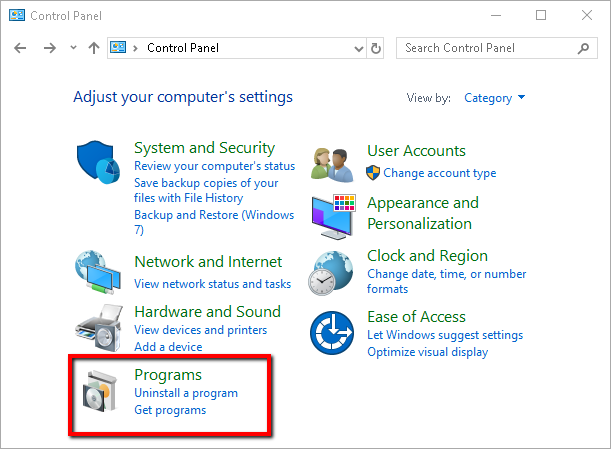The width and height of the screenshot is (611, 449).
Task: Go up one level with up arrow
Action: click(94, 48)
